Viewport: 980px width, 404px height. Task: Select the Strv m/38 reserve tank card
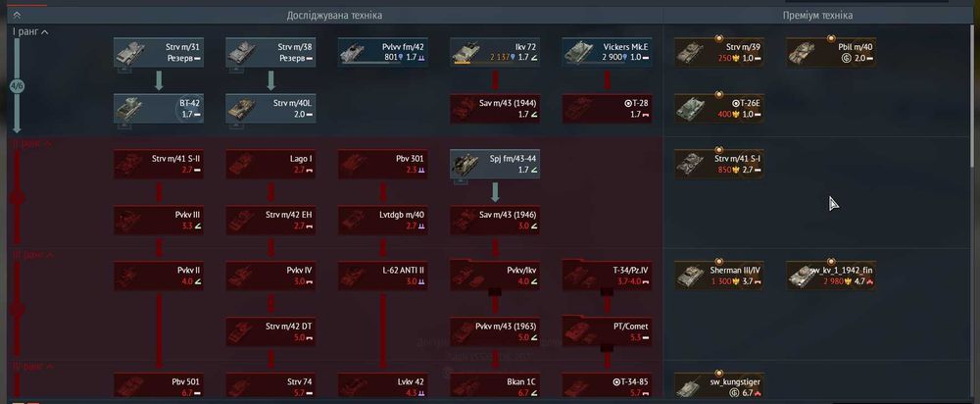point(270,53)
